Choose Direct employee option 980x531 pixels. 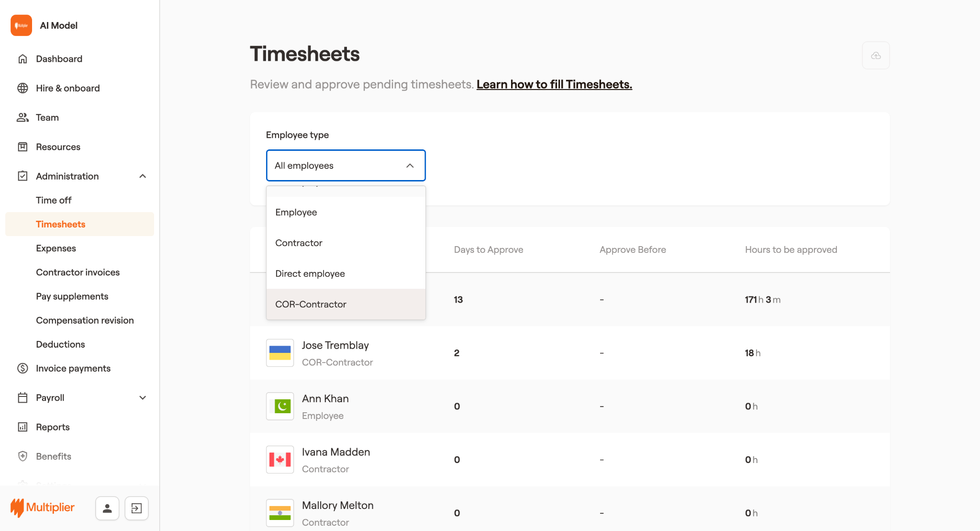(310, 273)
